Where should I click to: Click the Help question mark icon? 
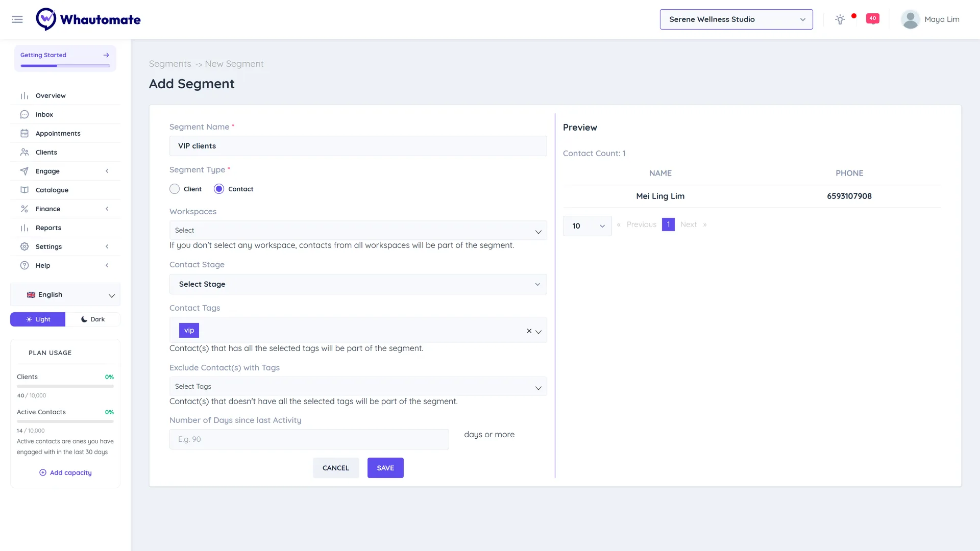(x=24, y=265)
